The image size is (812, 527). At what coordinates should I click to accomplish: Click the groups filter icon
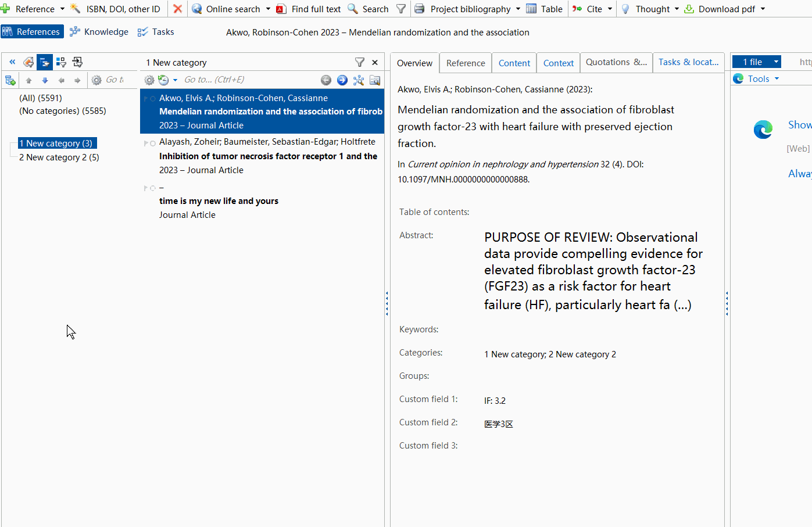click(x=61, y=62)
